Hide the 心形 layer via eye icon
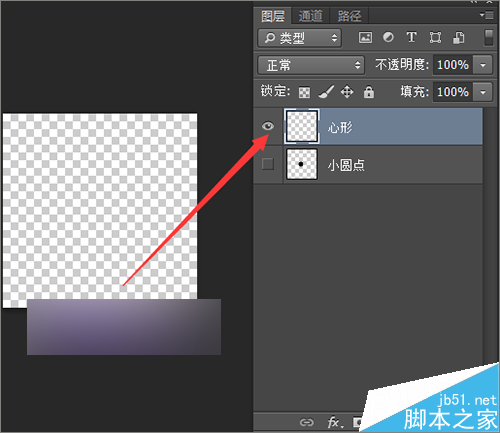500x433 pixels. coord(268,126)
